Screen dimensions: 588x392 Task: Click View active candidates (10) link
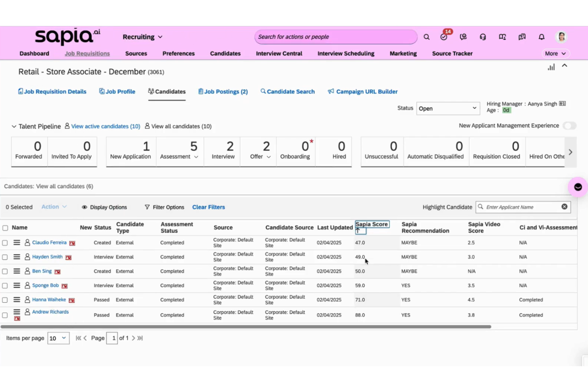tap(106, 126)
